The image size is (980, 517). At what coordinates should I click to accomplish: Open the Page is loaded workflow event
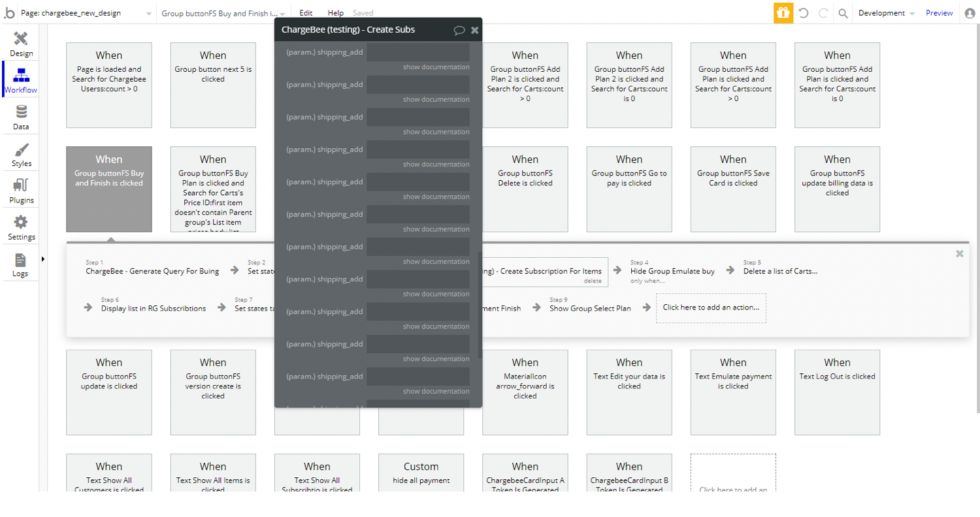tap(109, 85)
